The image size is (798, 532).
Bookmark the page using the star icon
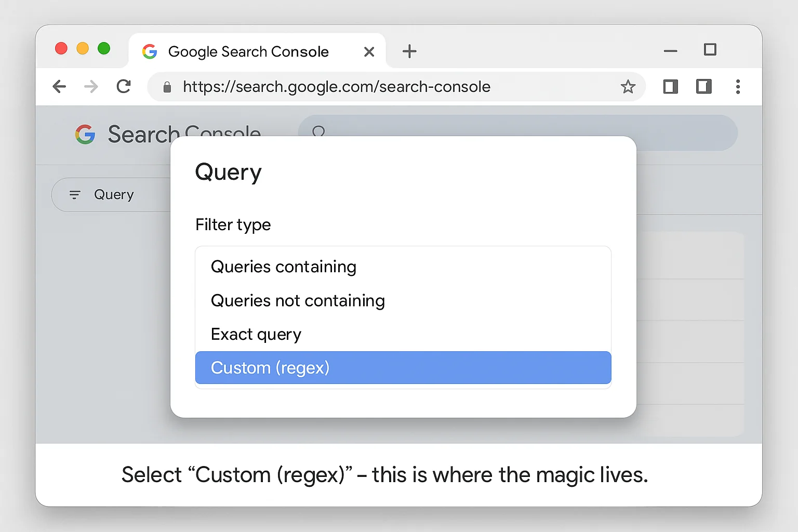pyautogui.click(x=628, y=87)
